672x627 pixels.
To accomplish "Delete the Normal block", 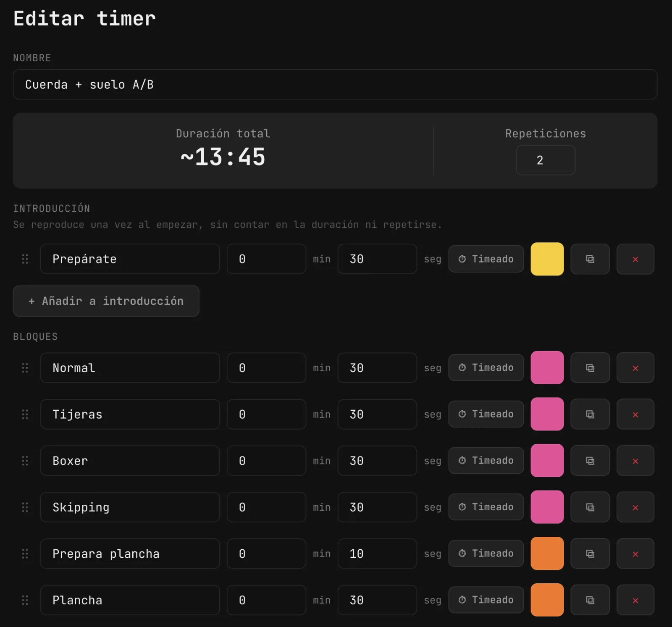I will click(635, 368).
